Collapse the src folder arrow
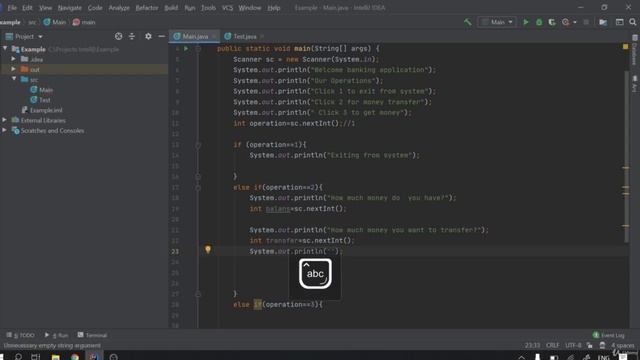The height and width of the screenshot is (360, 640). pos(14,78)
